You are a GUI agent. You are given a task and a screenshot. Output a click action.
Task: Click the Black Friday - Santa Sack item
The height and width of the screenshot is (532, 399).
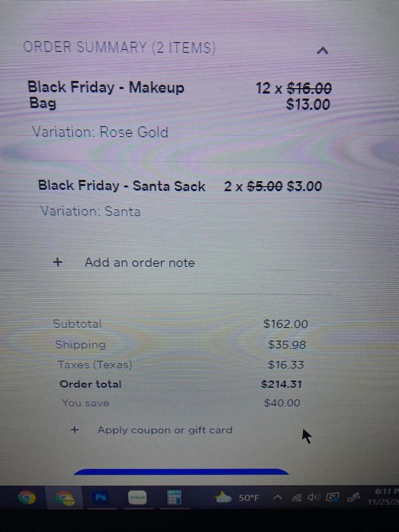click(121, 186)
